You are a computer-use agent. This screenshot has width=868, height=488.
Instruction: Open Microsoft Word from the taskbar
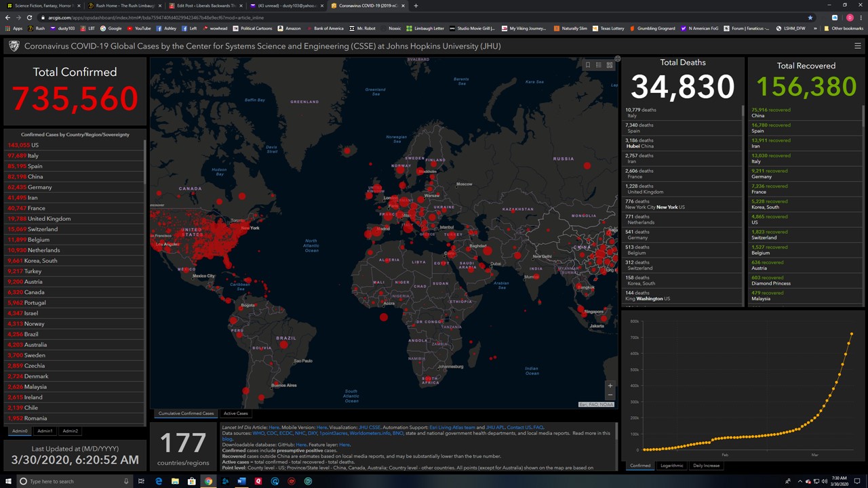tap(241, 481)
